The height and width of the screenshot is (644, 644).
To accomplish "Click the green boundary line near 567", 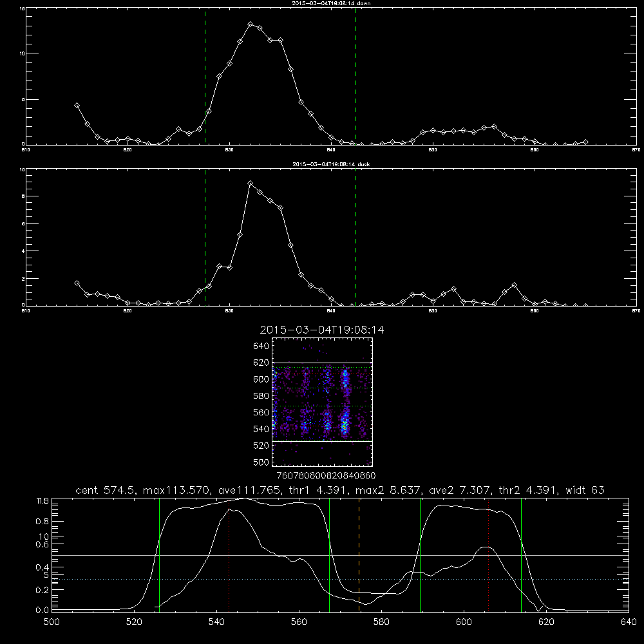I will [x=329, y=554].
